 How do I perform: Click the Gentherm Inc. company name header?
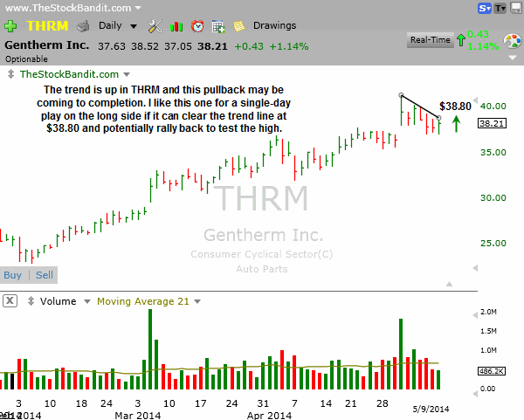[47, 45]
